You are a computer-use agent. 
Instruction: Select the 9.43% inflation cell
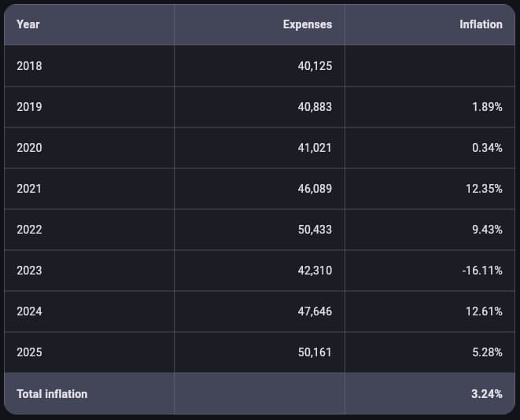(x=487, y=230)
